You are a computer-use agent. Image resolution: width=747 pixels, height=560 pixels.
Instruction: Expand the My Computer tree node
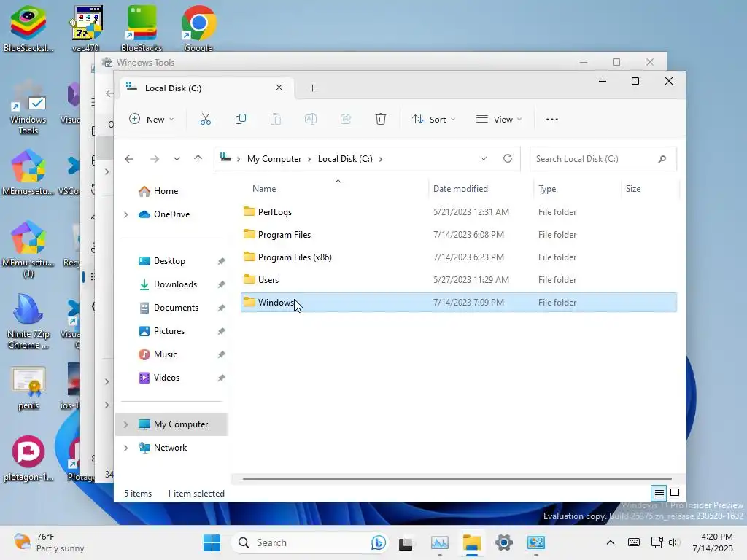tap(125, 424)
